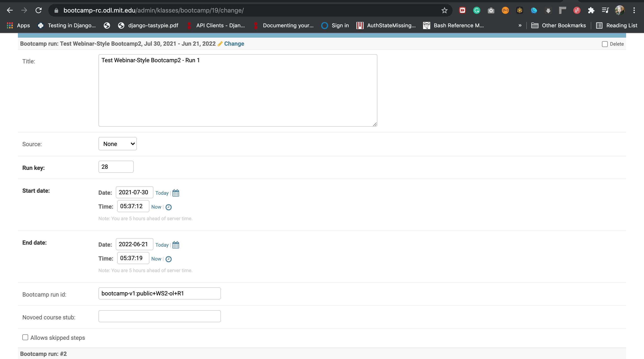Open the end date calendar picker icon
Screen dimensions: 644x359
(x=176, y=245)
